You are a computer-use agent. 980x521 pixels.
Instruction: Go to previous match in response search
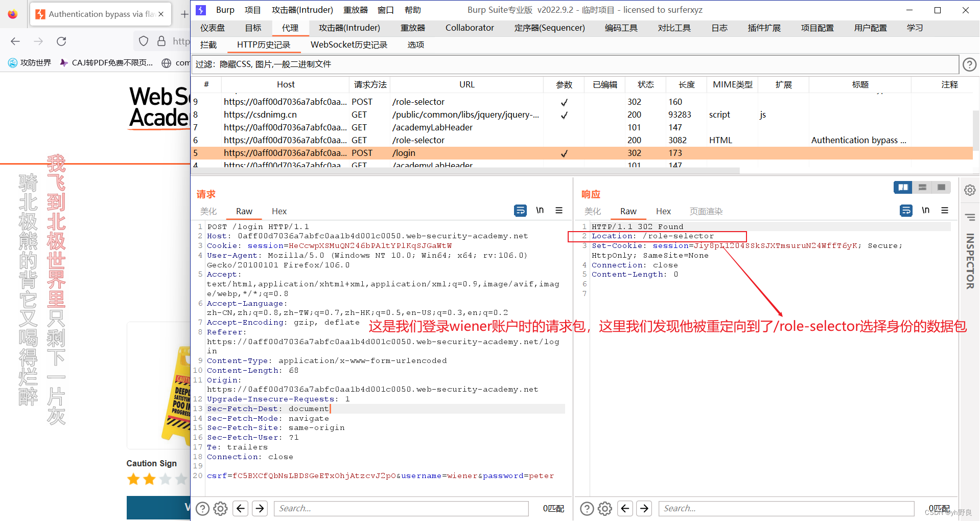tap(625, 508)
